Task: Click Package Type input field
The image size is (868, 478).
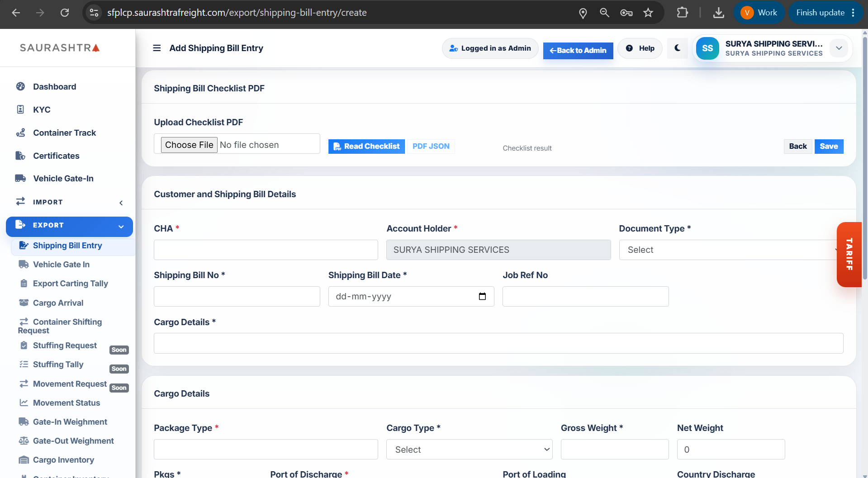Action: coord(266,449)
